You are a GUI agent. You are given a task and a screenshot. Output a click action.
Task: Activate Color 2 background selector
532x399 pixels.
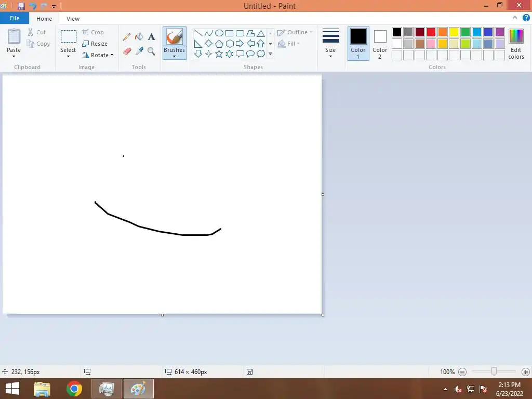(x=380, y=44)
